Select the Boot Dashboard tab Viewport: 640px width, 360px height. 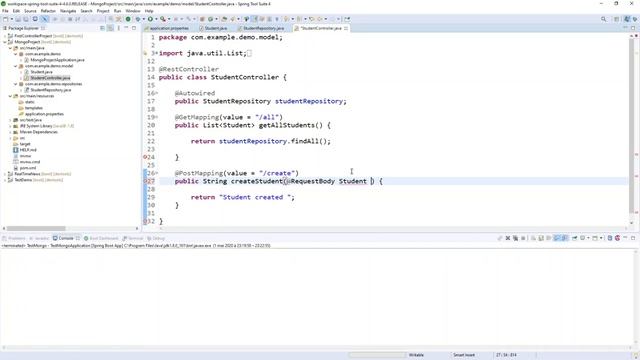[101, 238]
